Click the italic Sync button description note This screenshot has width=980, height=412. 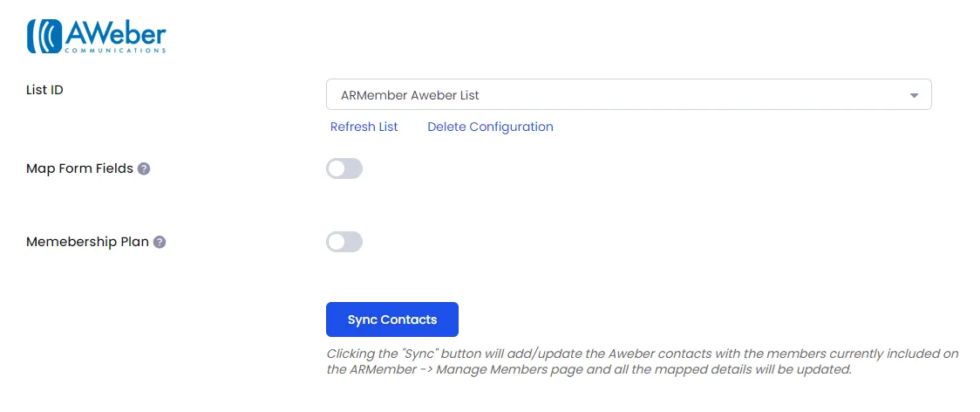(x=643, y=361)
